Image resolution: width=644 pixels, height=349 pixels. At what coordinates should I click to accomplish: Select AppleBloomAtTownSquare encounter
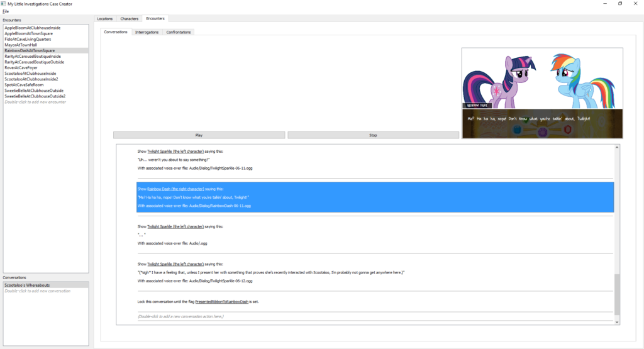click(x=45, y=34)
